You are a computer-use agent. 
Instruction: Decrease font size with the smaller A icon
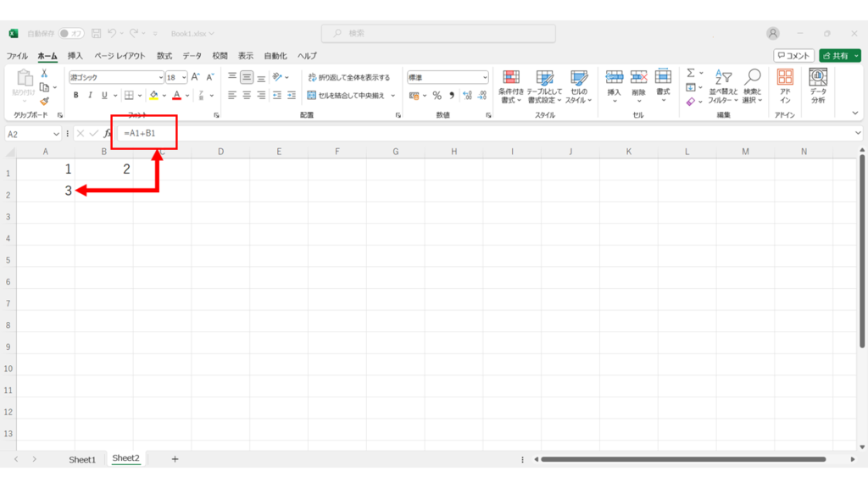[x=210, y=77]
